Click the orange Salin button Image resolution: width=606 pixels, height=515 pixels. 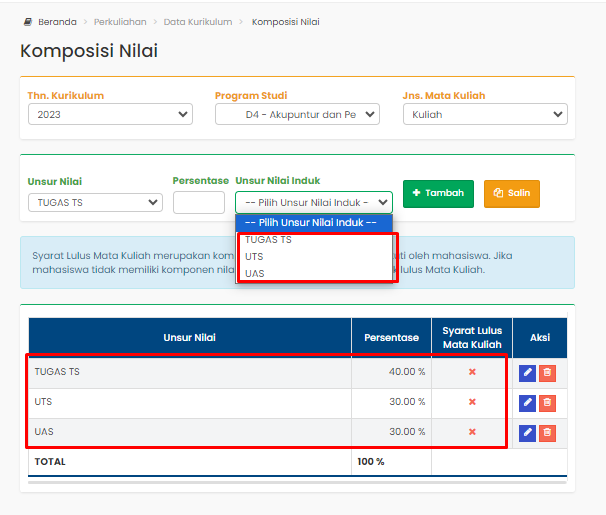(512, 194)
